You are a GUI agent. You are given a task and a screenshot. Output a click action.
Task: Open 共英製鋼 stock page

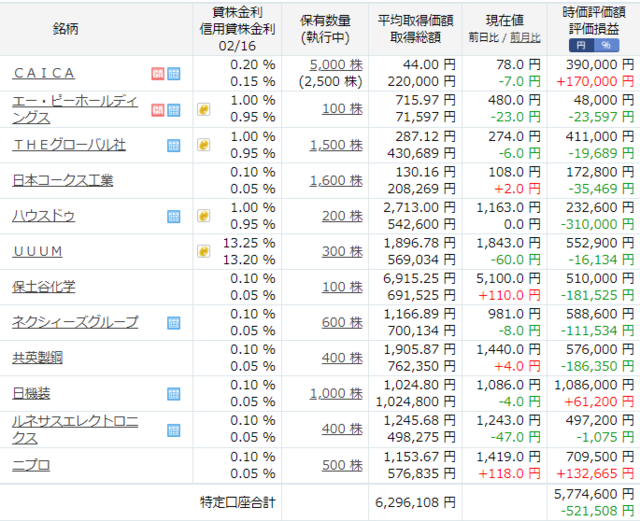37,358
